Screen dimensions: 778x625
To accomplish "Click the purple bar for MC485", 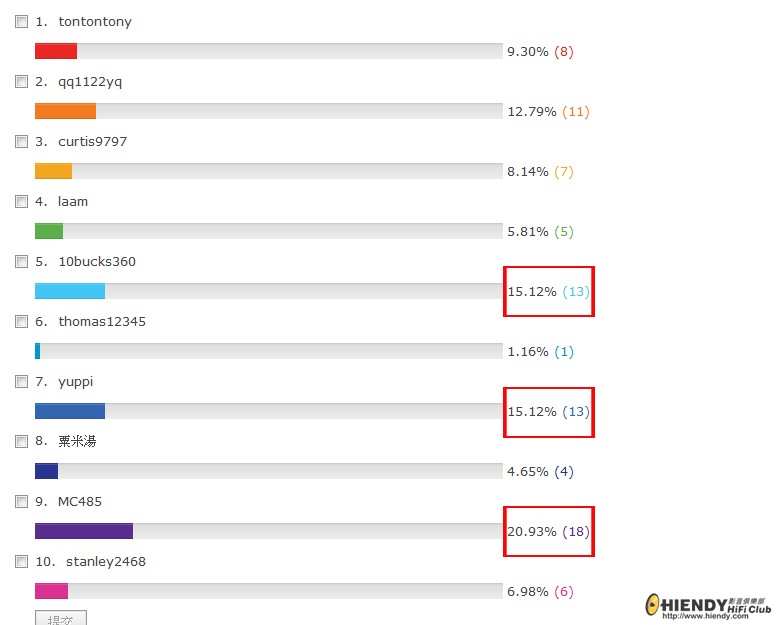I will pyautogui.click(x=84, y=531).
